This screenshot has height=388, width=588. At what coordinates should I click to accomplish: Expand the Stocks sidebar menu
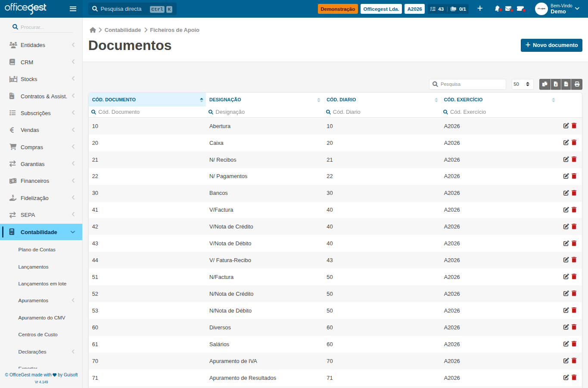[41, 79]
